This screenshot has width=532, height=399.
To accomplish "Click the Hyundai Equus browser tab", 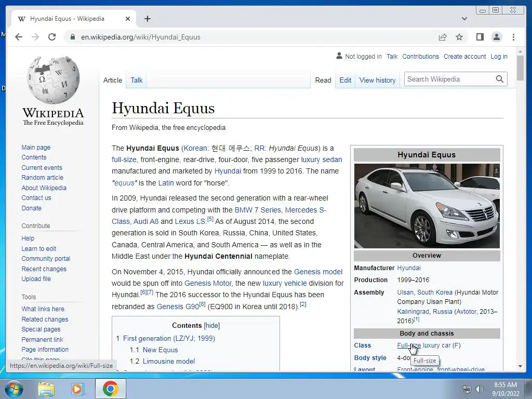I will coord(73,19).
